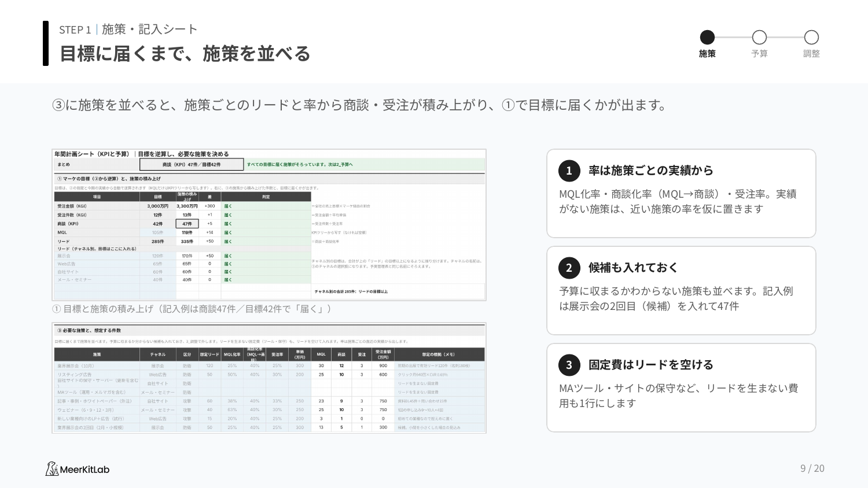Click the page number 9 / 20
868x488 pixels.
[812, 468]
